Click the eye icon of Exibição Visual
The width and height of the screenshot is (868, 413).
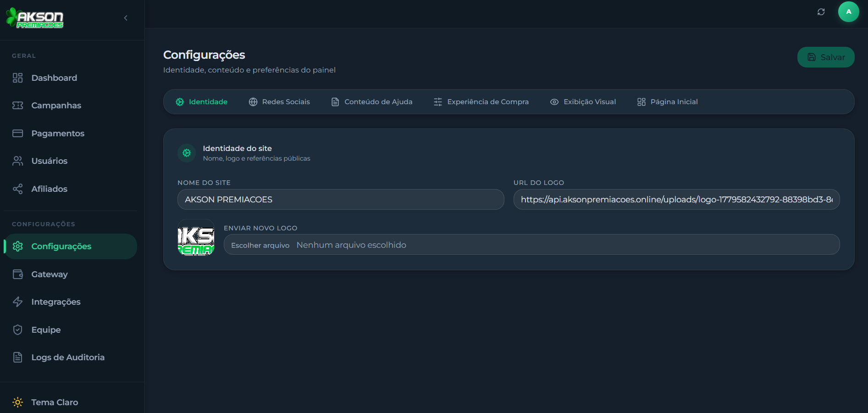(x=554, y=102)
